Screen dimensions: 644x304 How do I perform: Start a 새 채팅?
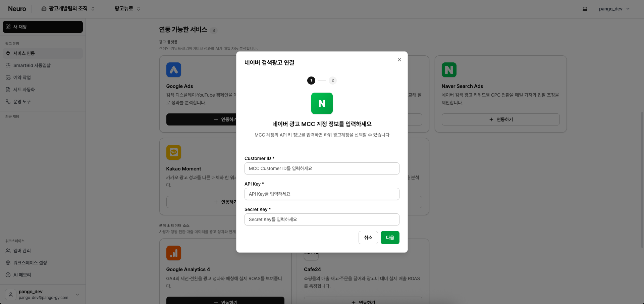click(x=43, y=27)
